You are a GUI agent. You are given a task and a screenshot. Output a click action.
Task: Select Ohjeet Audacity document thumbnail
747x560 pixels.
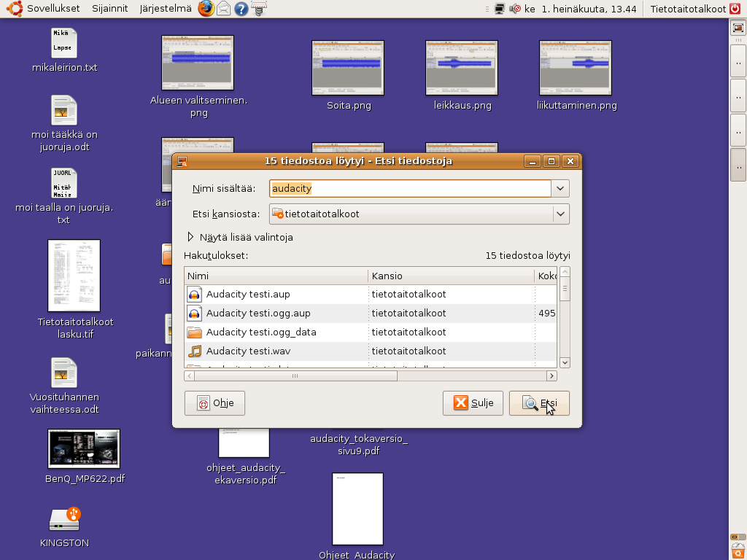357,508
